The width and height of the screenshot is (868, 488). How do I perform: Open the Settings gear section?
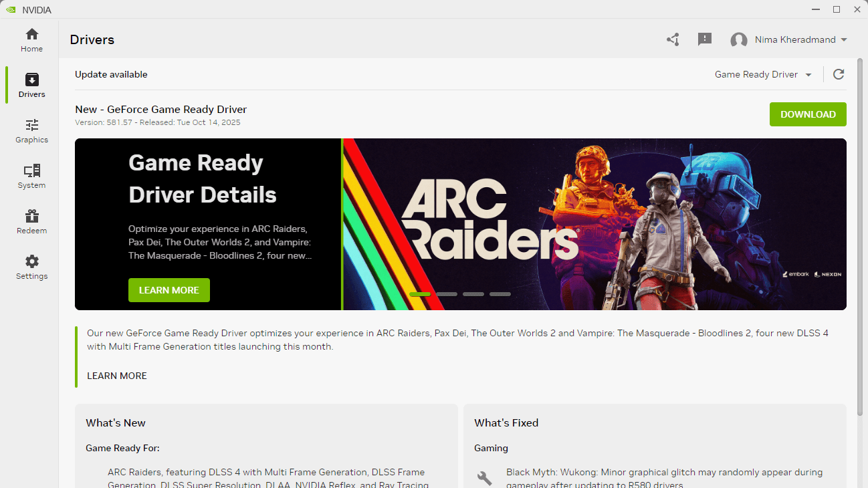click(x=31, y=267)
